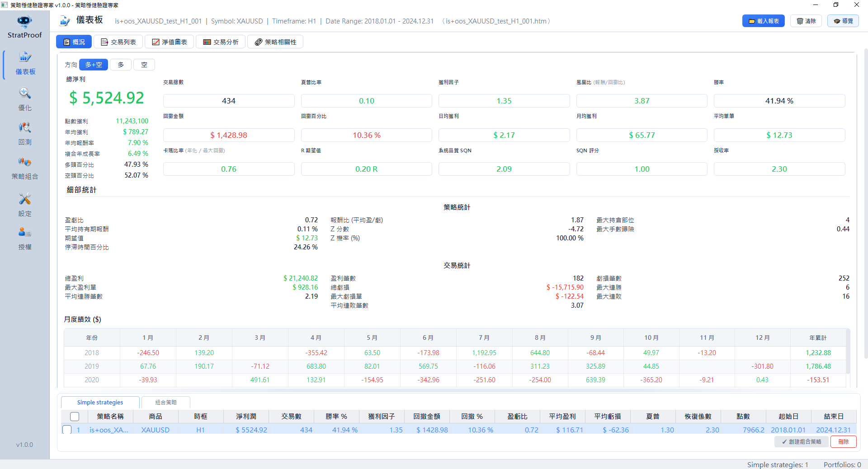The image size is (868, 469).
Task: Click the 起始日 column header
Action: [788, 417]
